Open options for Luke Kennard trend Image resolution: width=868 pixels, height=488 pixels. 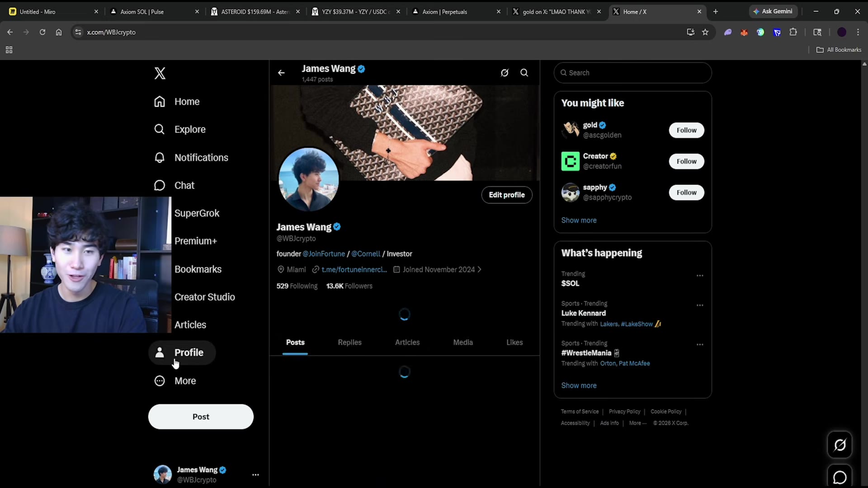pos(700,305)
